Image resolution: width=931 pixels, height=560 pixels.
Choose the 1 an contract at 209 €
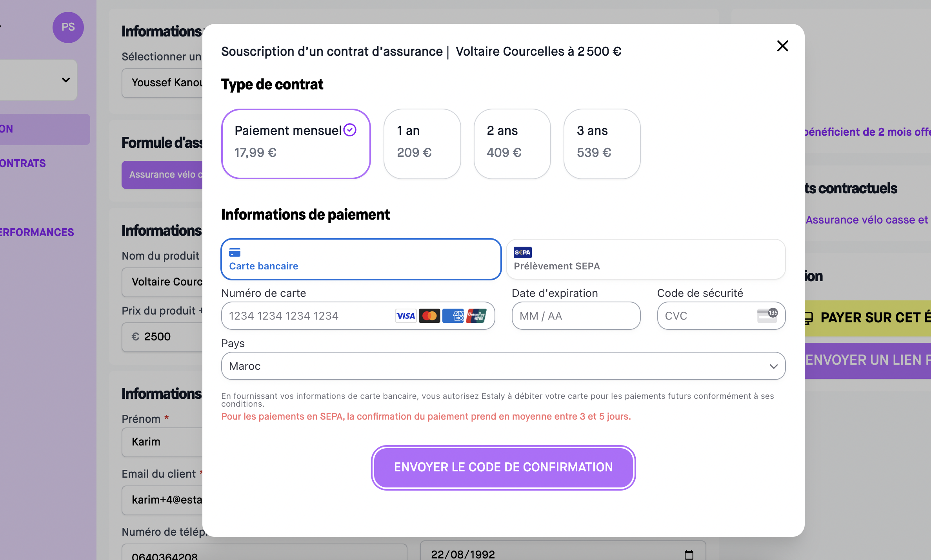coord(422,144)
